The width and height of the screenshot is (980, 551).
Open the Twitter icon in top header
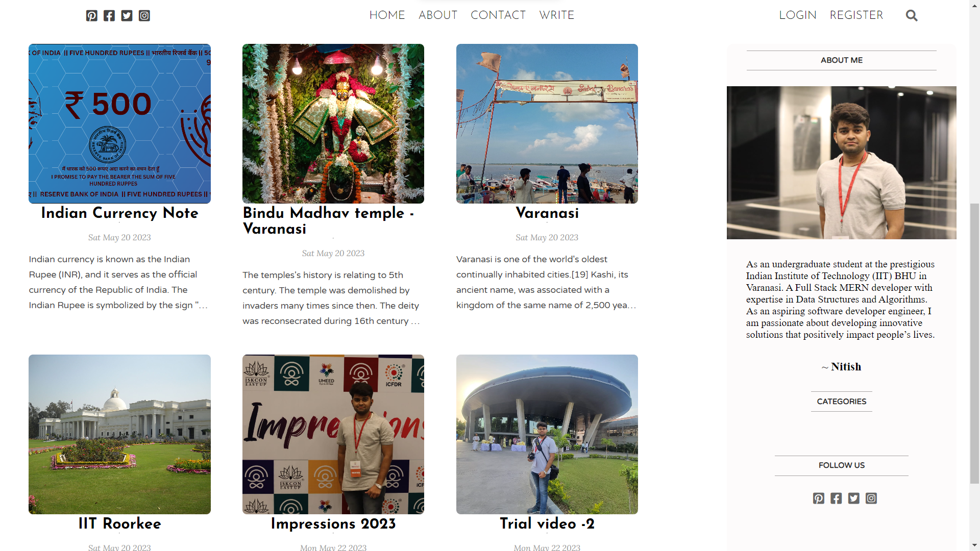(127, 16)
